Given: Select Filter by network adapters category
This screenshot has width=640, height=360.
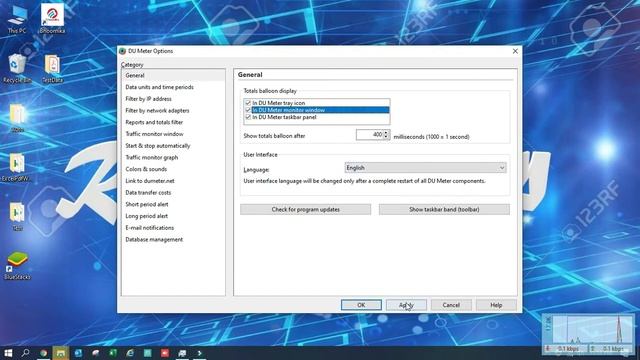Looking at the screenshot, I should click(173, 111).
